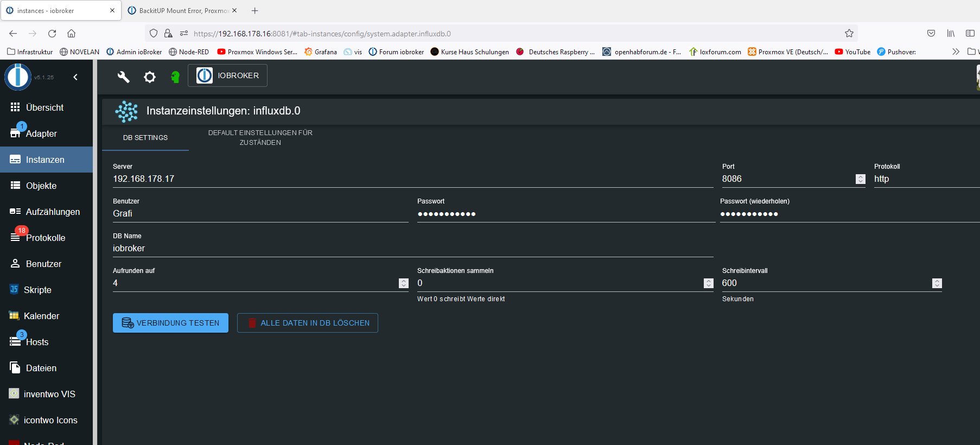This screenshot has height=445, width=980.
Task: Toggle the browser sidebar view icon
Action: pos(970,34)
